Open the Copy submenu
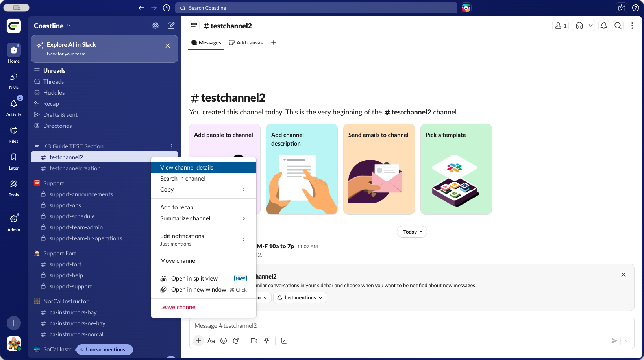Screen dimensions: 644x360 [203, 190]
